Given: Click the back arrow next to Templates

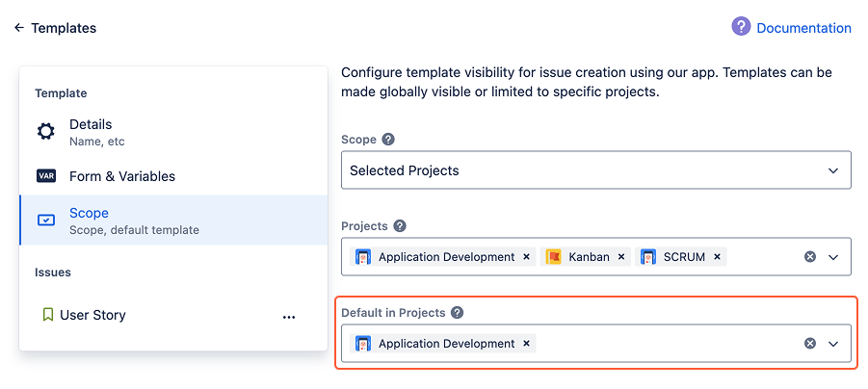Looking at the screenshot, I should (18, 28).
